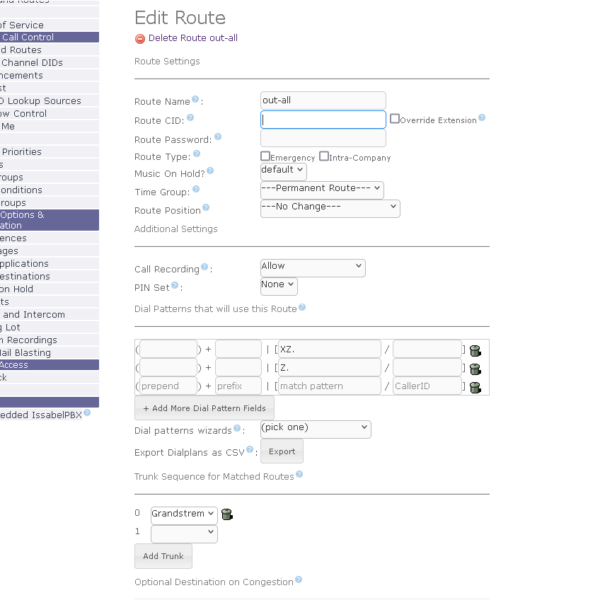
Task: Open Recordings item in the sidebar
Action: click(x=28, y=340)
